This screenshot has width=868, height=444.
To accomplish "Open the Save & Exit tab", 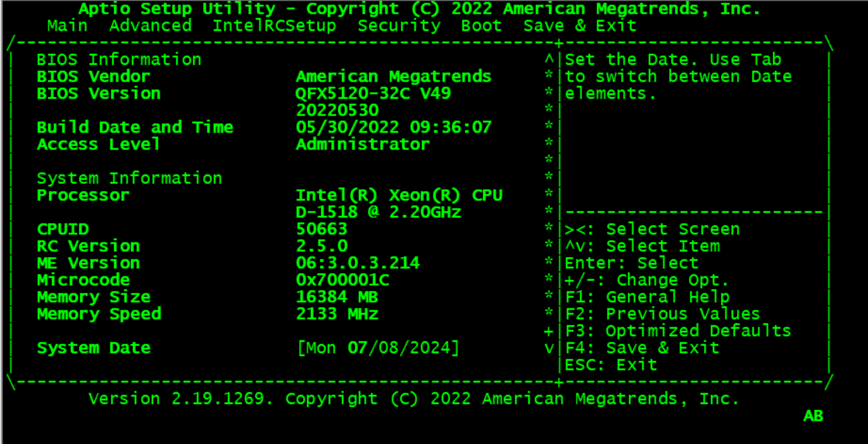I will [580, 26].
